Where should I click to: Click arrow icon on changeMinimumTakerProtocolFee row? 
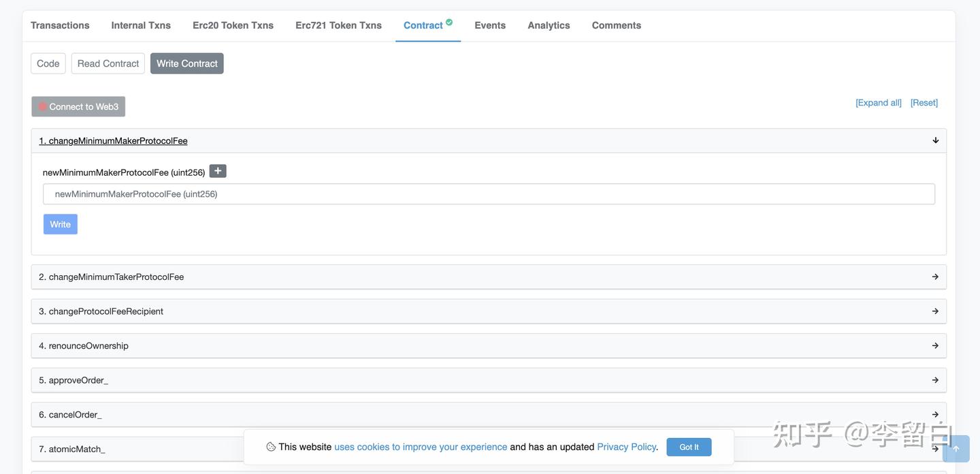click(935, 276)
